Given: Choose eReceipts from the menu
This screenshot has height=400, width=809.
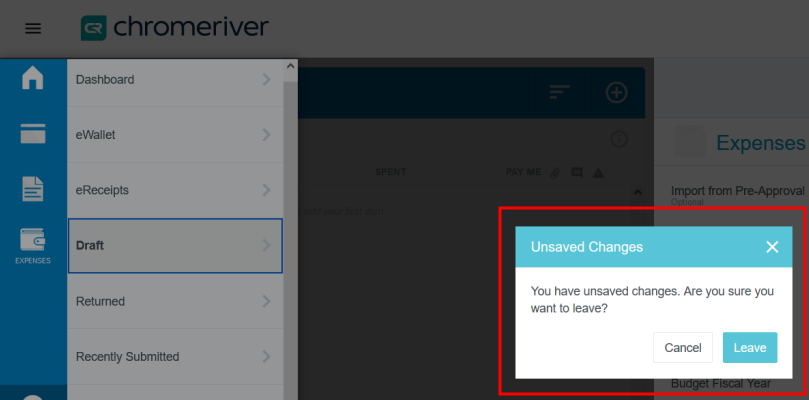Looking at the screenshot, I should (174, 190).
